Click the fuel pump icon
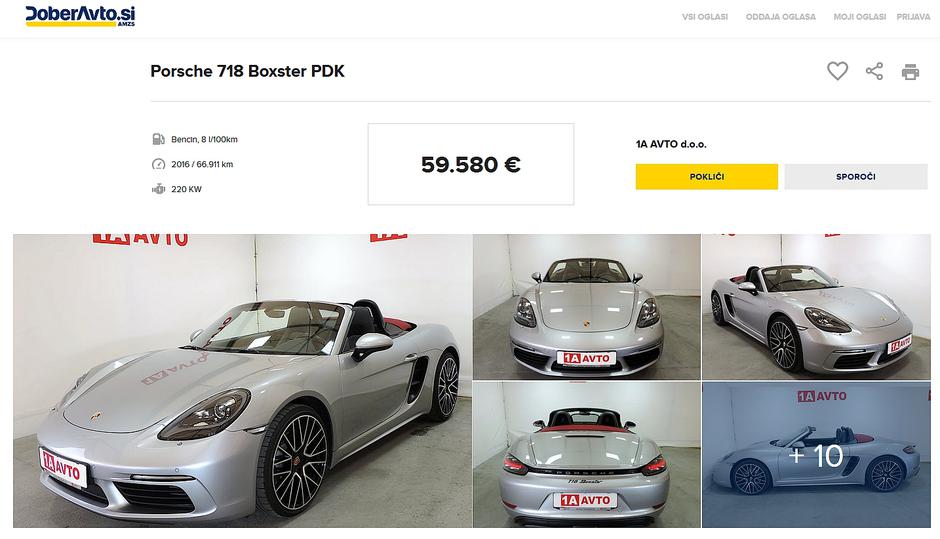Image resolution: width=940 pixels, height=539 pixels. pyautogui.click(x=158, y=139)
